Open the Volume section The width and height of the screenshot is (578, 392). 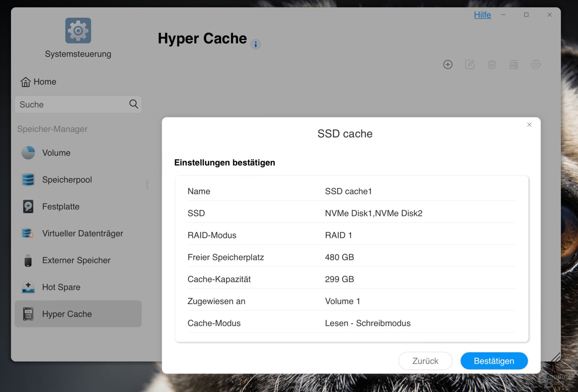[x=56, y=153]
